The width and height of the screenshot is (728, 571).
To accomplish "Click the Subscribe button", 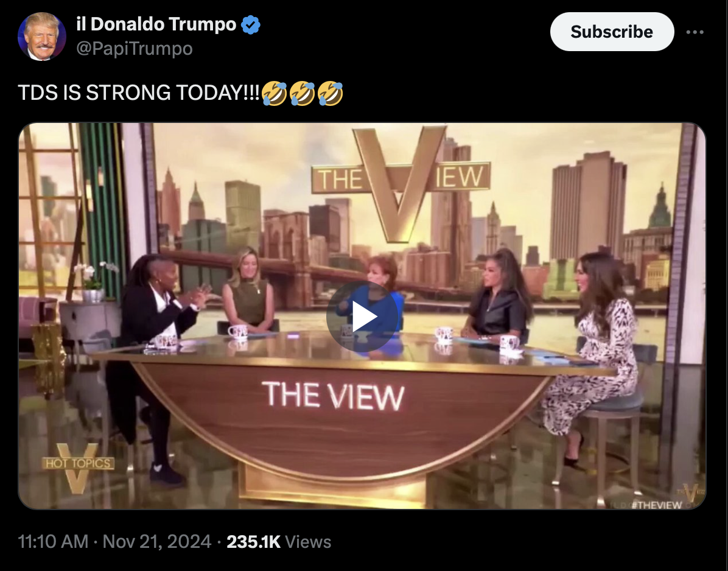I will pyautogui.click(x=612, y=32).
